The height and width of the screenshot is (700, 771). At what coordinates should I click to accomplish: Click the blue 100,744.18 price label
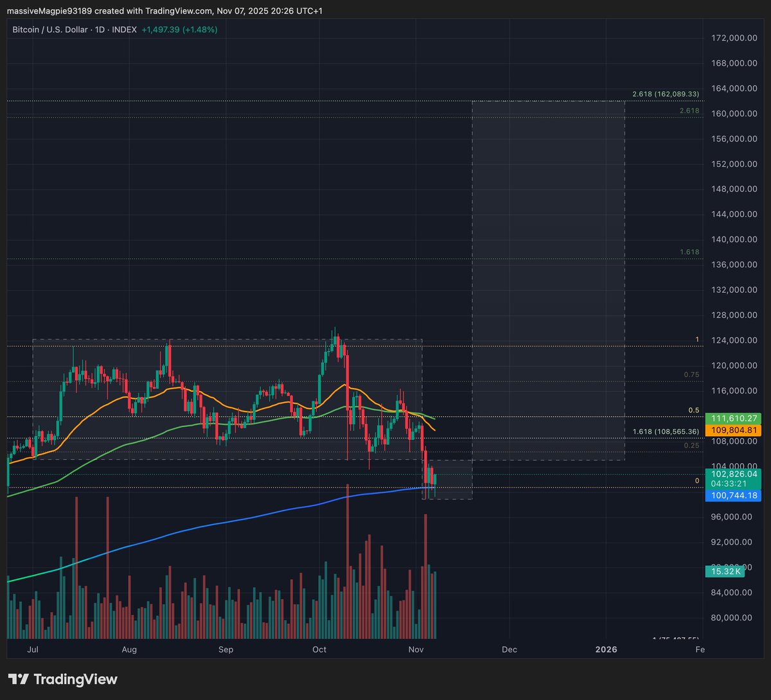point(733,495)
